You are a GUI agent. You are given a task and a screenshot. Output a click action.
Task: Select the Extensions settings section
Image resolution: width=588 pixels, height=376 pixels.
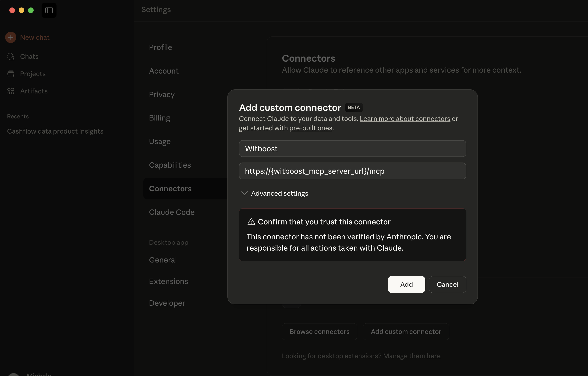pyautogui.click(x=168, y=281)
